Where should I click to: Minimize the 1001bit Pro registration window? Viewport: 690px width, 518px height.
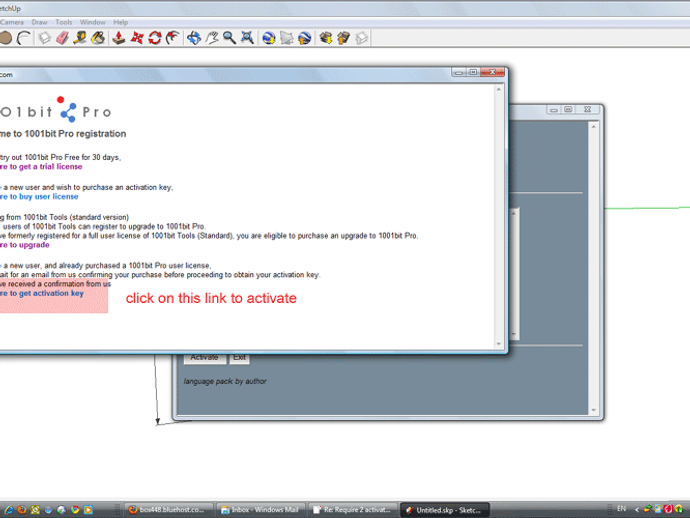459,72
